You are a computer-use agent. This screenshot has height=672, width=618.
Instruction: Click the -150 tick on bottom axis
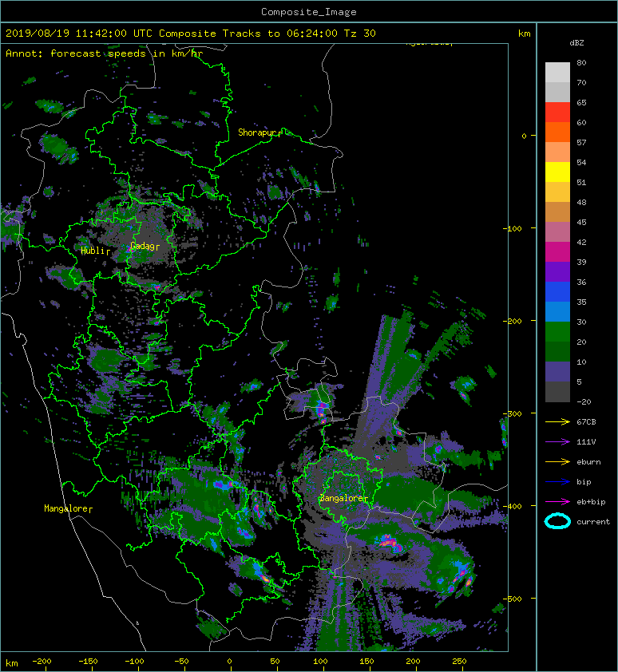click(x=88, y=662)
